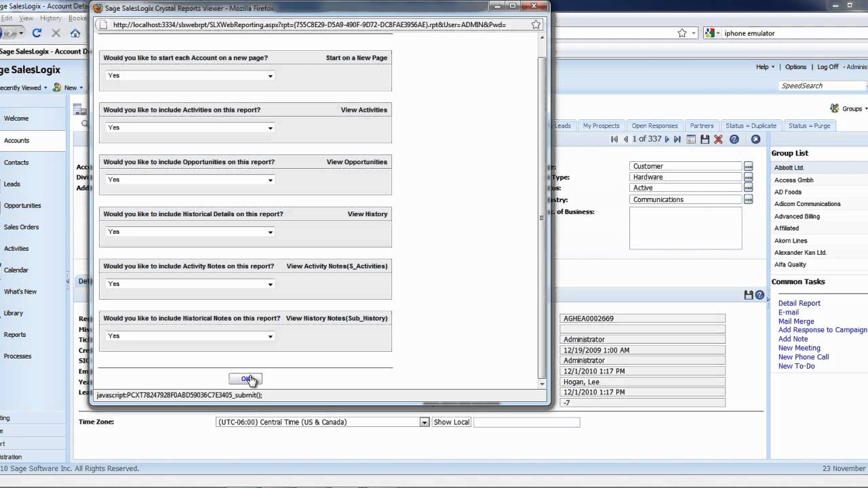Open lookup button next to Hardware field
This screenshot has height=488, width=868.
[x=748, y=177]
